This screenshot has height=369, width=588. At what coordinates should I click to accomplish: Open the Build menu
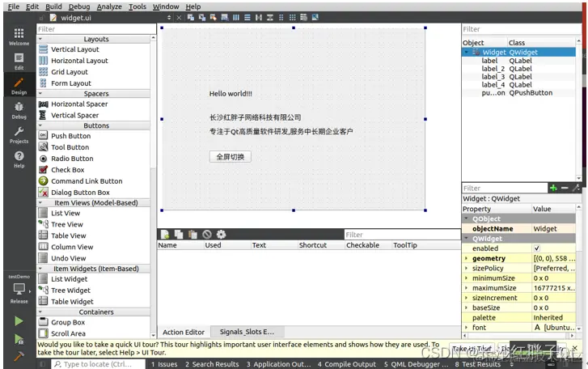[53, 6]
